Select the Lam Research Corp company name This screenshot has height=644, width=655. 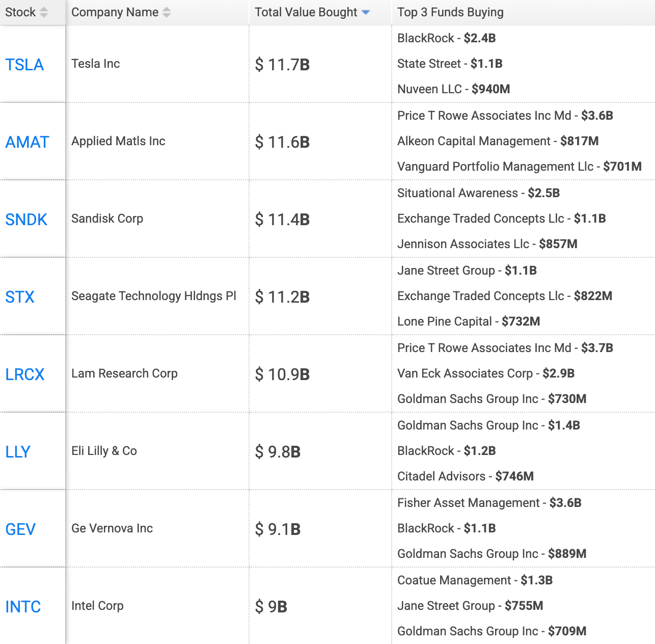pyautogui.click(x=124, y=373)
